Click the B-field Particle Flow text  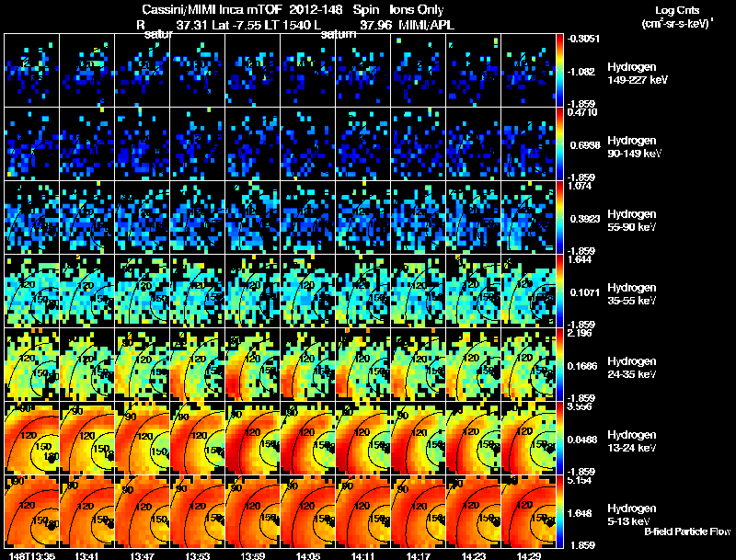pyautogui.click(x=687, y=531)
